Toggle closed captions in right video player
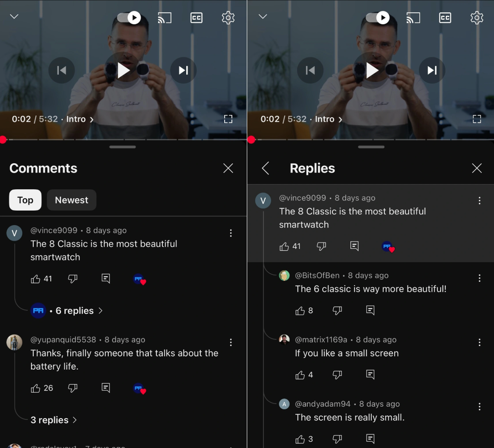Viewport: 494px width, 448px height. coord(445,17)
